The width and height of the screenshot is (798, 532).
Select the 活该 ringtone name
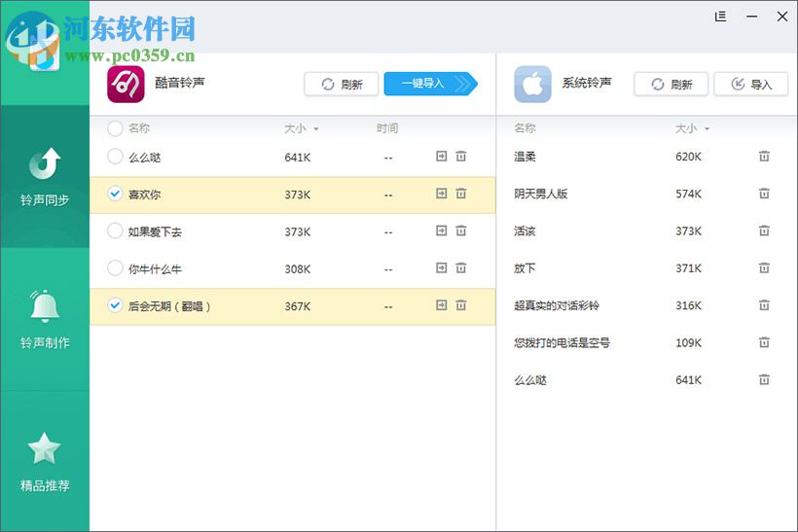coord(525,231)
